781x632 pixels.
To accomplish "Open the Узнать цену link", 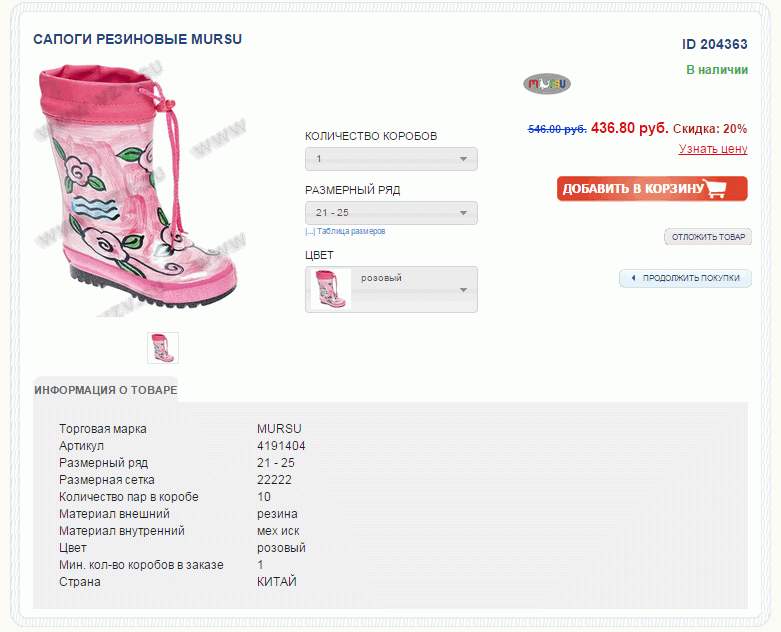I will pos(713,149).
